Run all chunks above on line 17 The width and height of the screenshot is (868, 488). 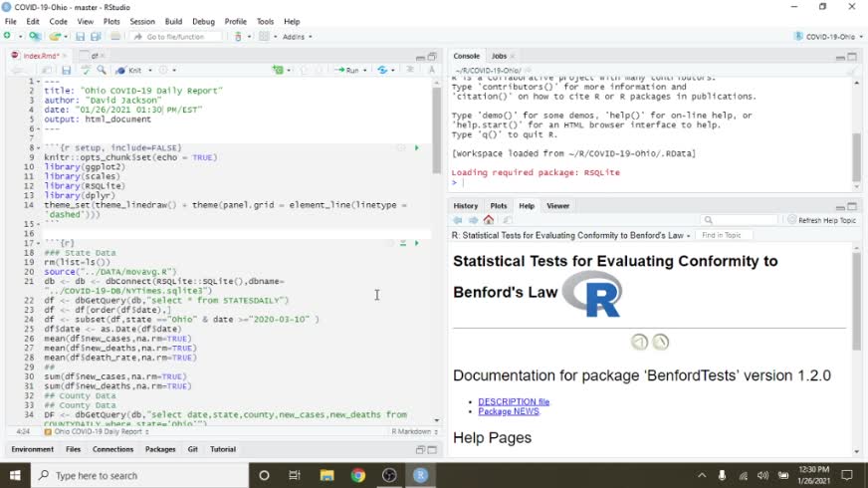click(403, 243)
